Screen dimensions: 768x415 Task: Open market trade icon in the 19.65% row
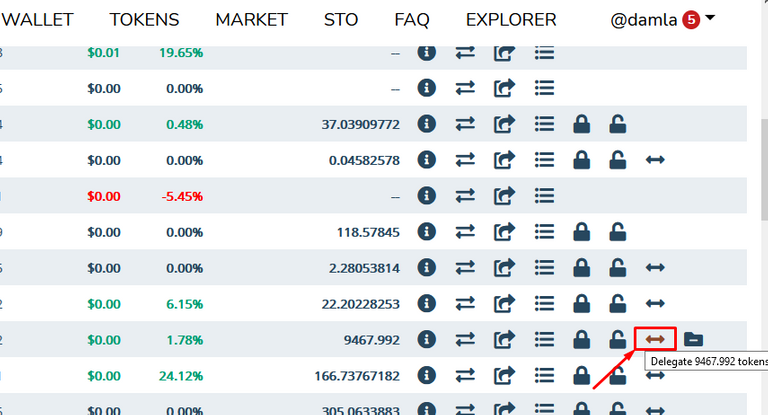point(465,52)
